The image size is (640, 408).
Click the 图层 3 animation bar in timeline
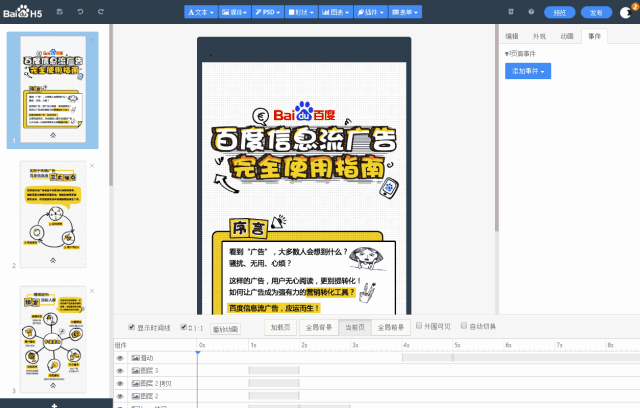(x=274, y=370)
